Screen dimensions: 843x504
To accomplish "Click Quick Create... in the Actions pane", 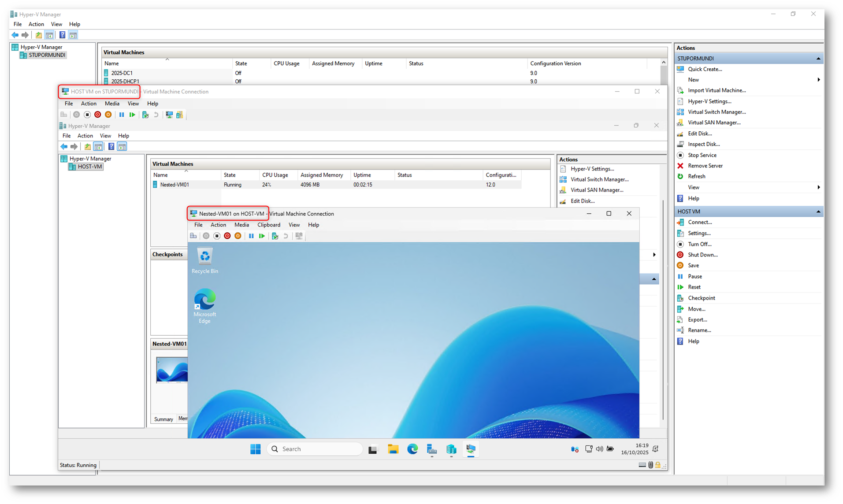I will pyautogui.click(x=705, y=69).
